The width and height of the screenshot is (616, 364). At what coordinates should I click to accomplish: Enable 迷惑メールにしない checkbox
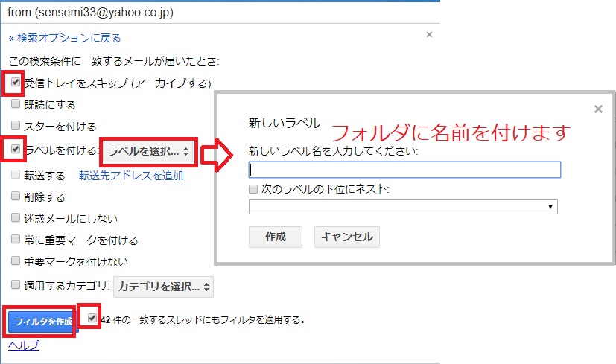point(16,217)
